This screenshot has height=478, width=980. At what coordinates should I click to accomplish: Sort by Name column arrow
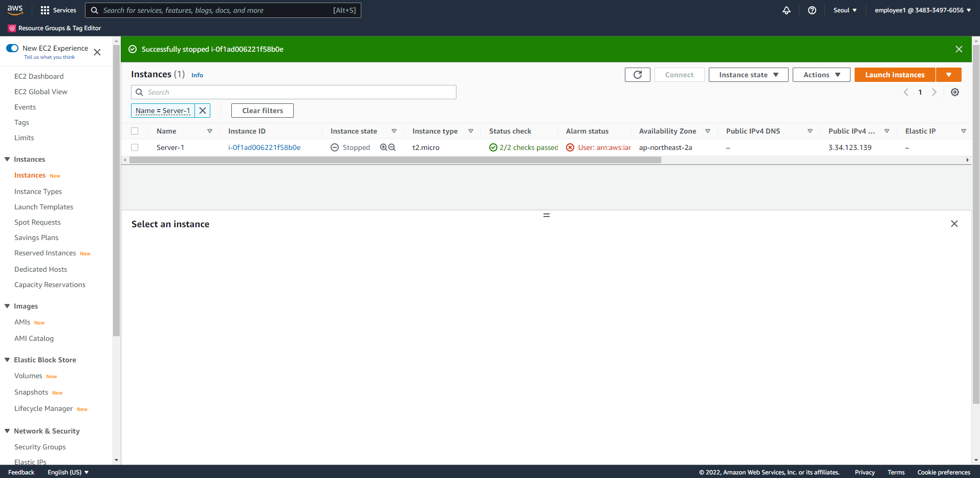pyautogui.click(x=210, y=131)
